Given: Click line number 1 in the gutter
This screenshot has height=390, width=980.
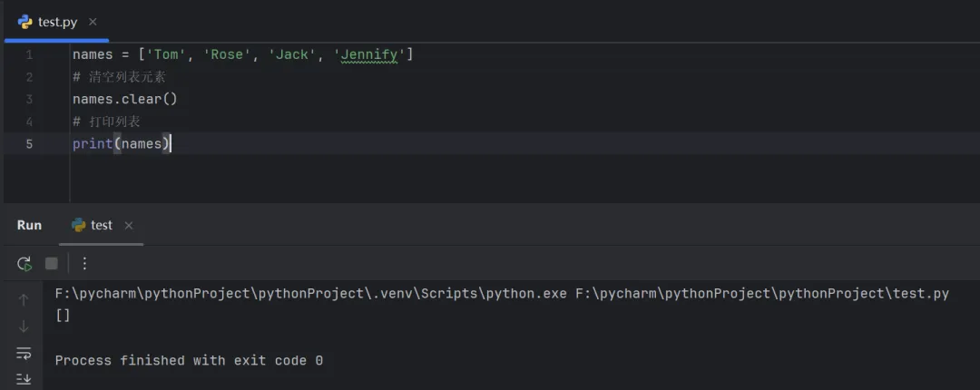Looking at the screenshot, I should [29, 54].
